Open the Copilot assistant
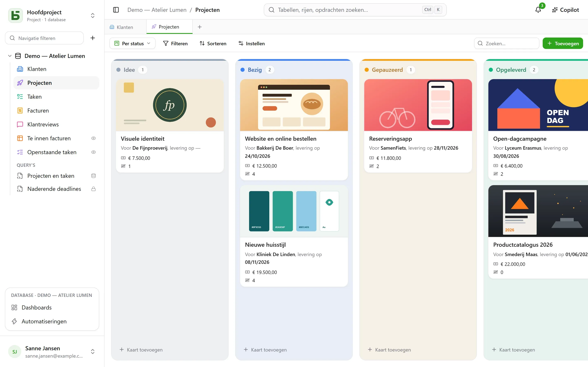This screenshot has height=367, width=588. pos(565,10)
